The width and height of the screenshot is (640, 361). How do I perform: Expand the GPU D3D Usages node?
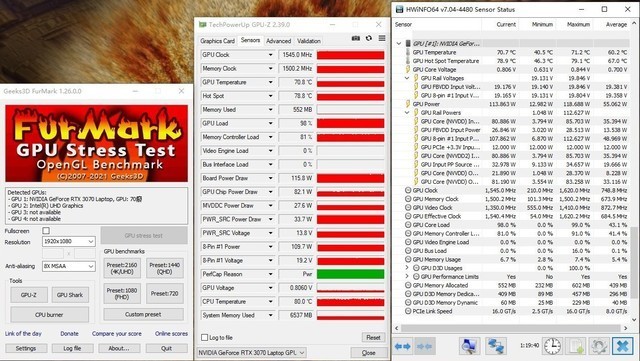pos(407,268)
